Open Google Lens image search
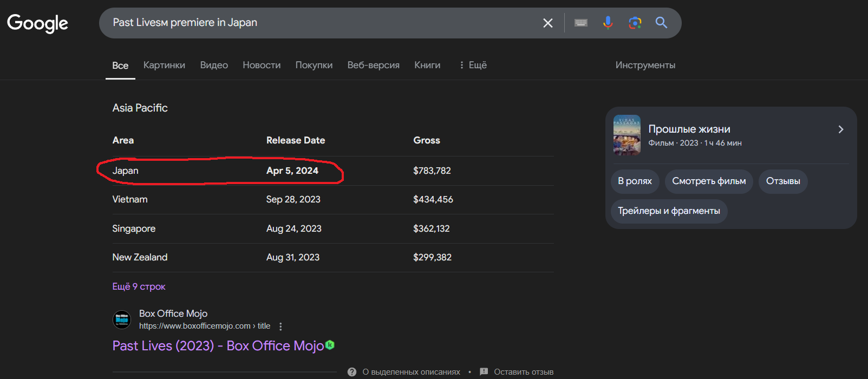 point(635,23)
